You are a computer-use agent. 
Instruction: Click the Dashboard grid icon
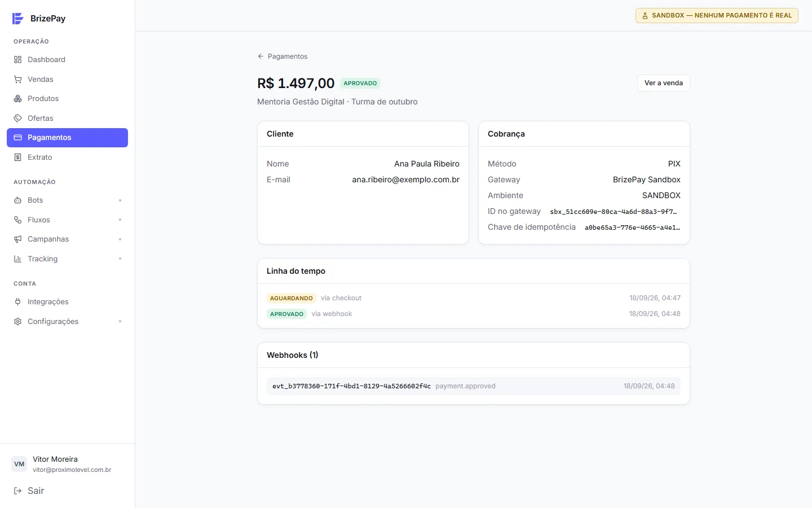point(18,60)
